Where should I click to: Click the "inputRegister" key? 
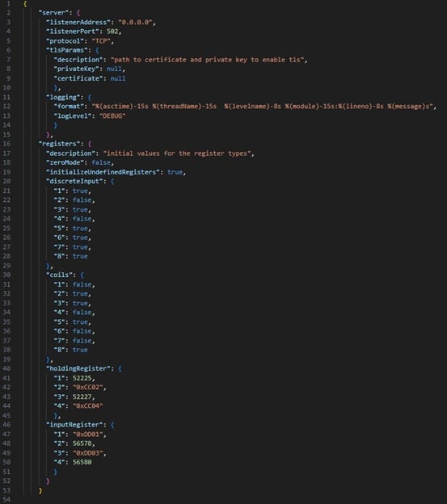click(74, 425)
